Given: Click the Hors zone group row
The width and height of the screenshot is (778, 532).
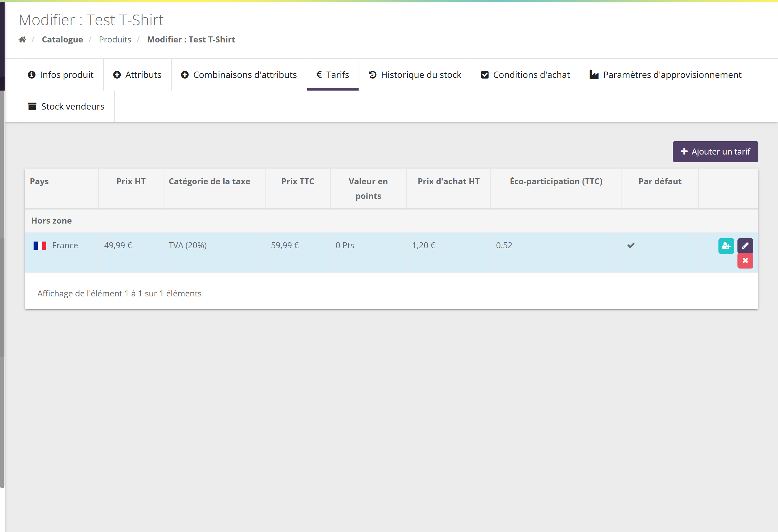Looking at the screenshot, I should 391,221.
